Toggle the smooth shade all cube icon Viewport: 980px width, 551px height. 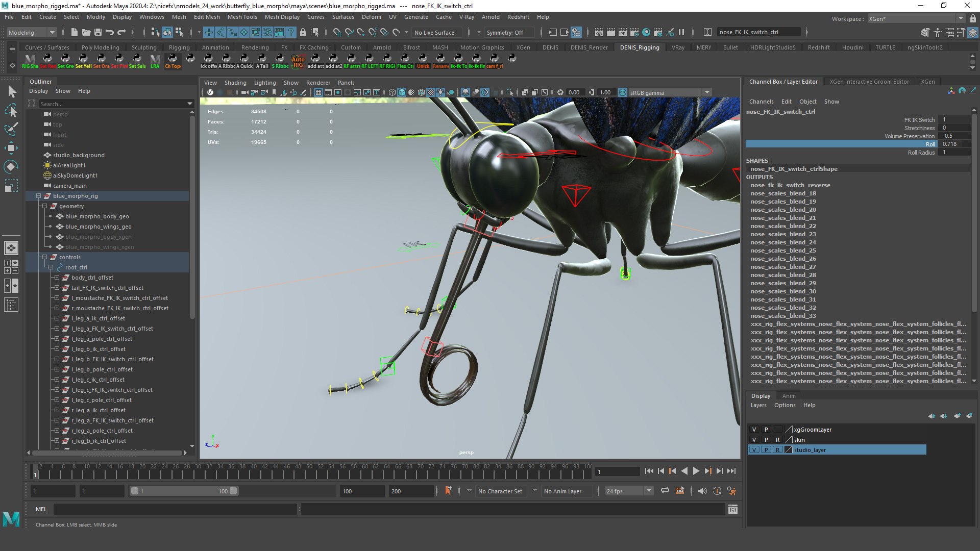pos(402,92)
